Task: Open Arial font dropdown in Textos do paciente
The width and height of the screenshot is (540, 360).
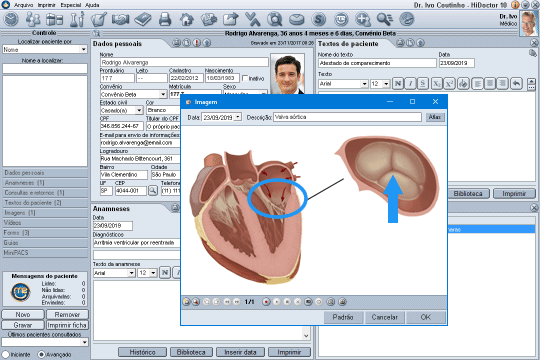Action: [x=364, y=84]
